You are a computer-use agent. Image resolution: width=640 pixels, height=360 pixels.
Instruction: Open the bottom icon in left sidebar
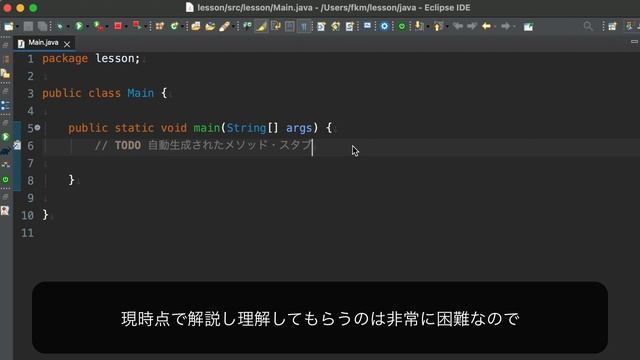coord(5,211)
